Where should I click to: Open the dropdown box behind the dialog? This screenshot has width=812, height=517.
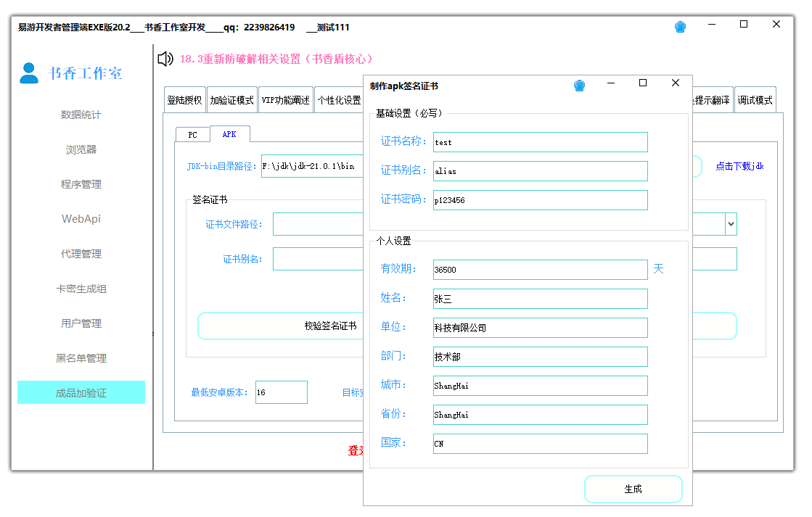(x=731, y=224)
